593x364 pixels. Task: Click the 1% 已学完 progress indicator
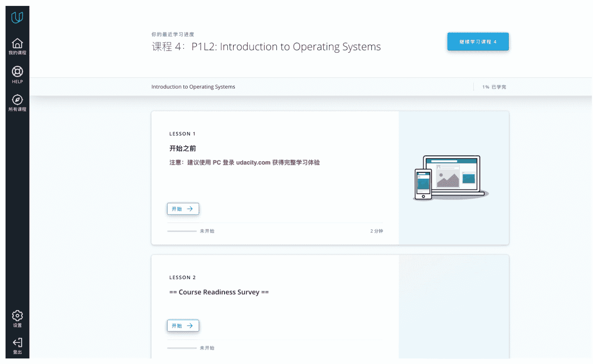click(494, 87)
